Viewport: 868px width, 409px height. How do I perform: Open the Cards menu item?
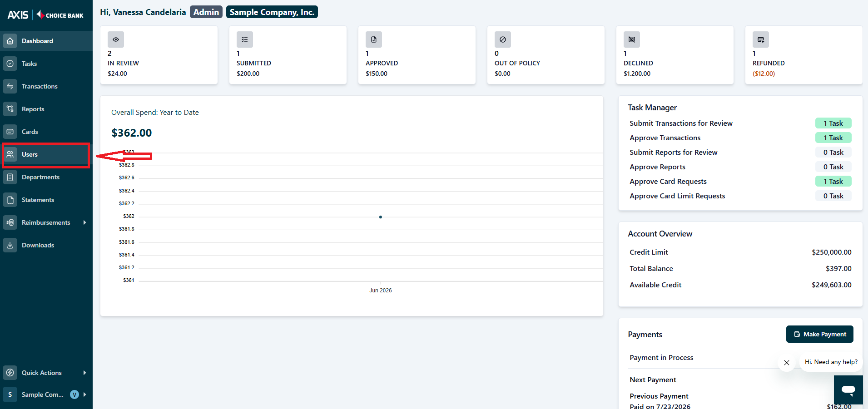46,132
